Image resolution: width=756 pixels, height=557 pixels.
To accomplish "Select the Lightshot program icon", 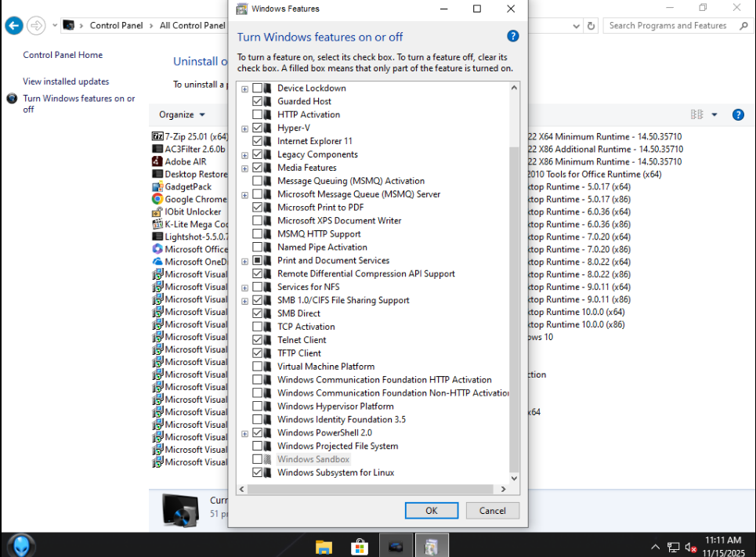I will (x=157, y=237).
